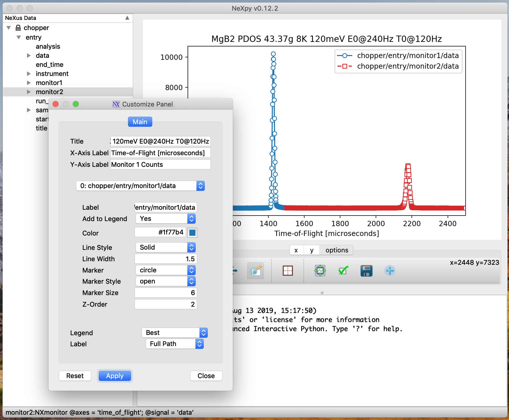Open the Add to Legend dropdown
Screen dimensions: 509x420
tap(166, 219)
